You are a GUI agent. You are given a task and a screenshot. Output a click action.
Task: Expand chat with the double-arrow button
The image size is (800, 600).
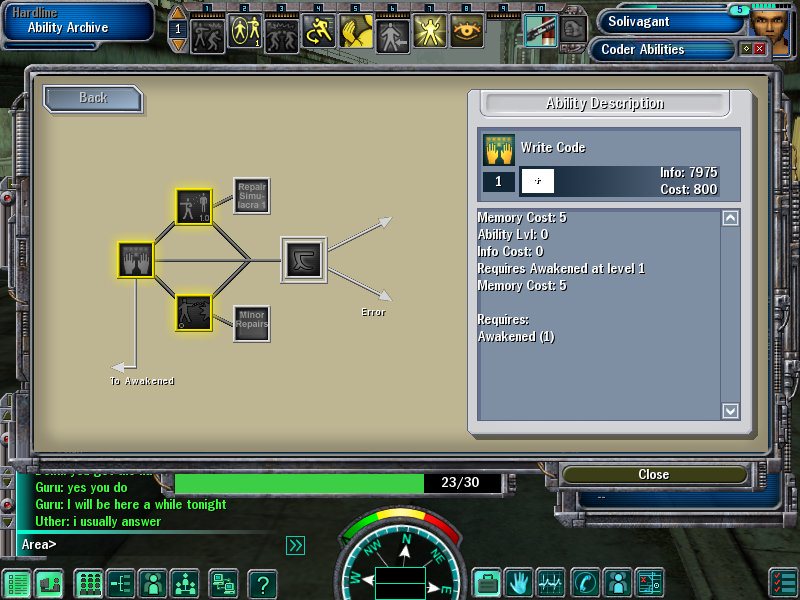(296, 545)
